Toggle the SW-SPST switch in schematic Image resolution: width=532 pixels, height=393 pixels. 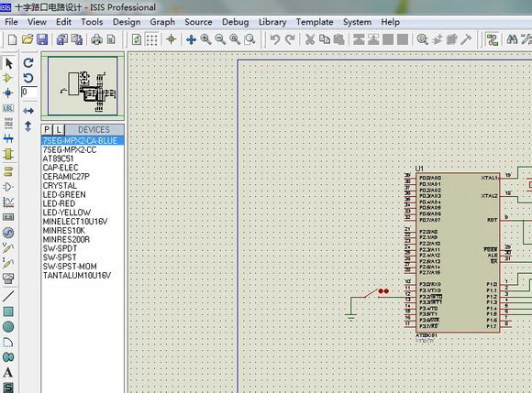tap(372, 294)
